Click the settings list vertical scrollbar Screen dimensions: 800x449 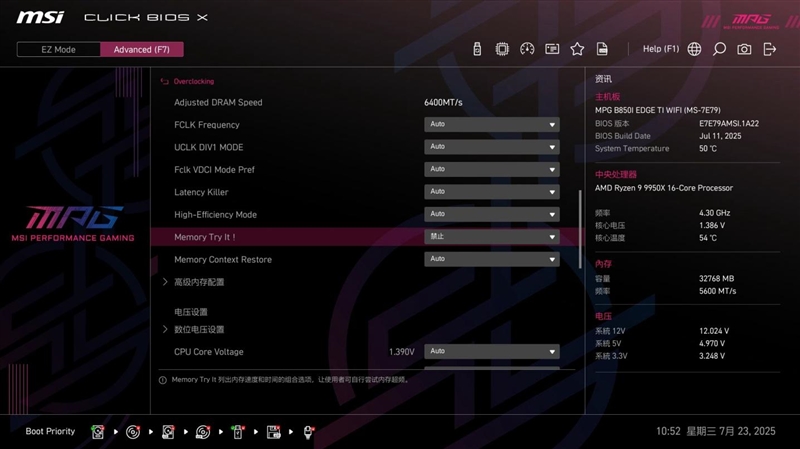[580, 229]
